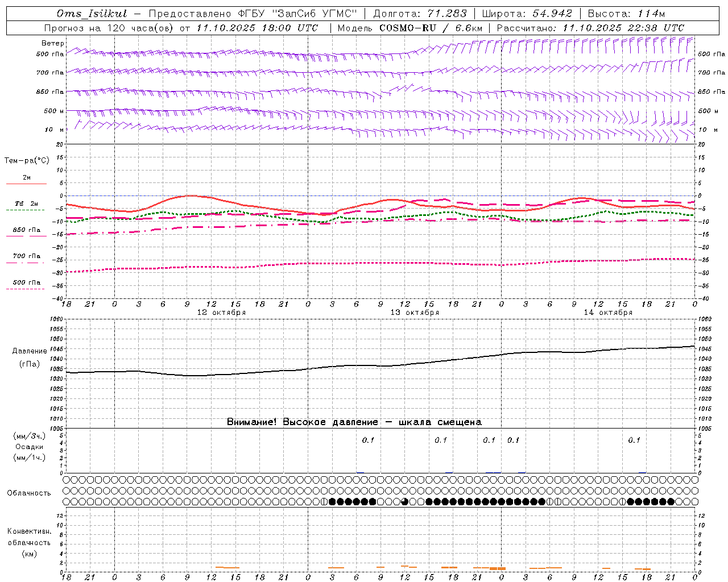Click the '12 октября' date label
Image resolution: width=728 pixels, height=582 pixels.
point(221,313)
